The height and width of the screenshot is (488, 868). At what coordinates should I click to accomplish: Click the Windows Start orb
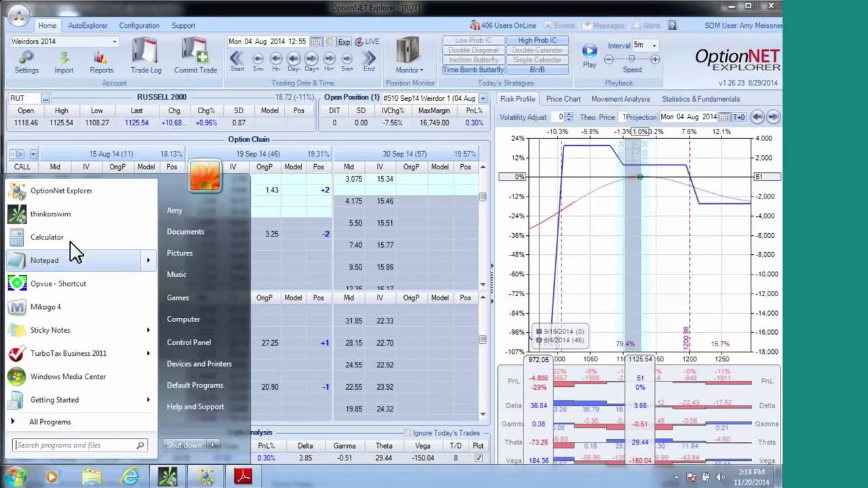click(16, 477)
